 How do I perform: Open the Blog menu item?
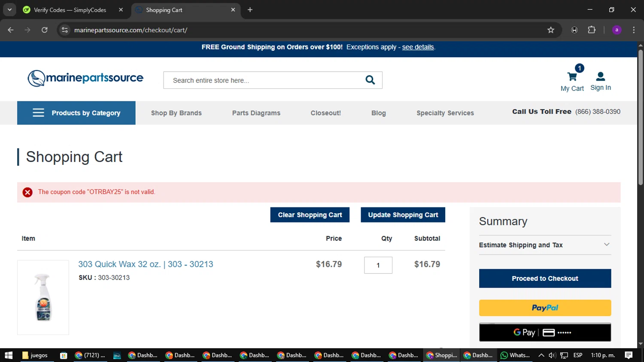point(379,113)
